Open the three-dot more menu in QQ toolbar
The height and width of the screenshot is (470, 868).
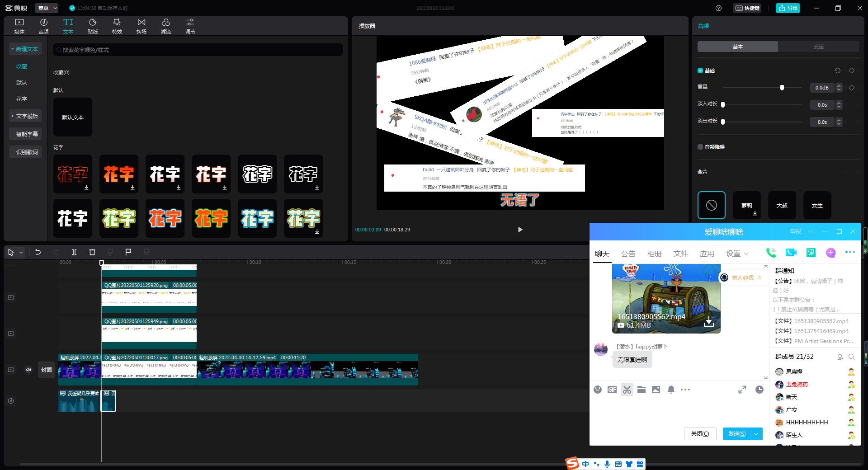point(850,252)
